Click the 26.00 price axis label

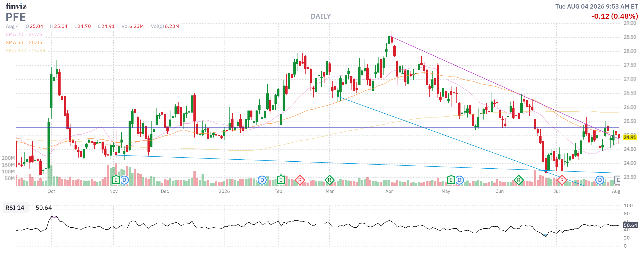tap(630, 107)
